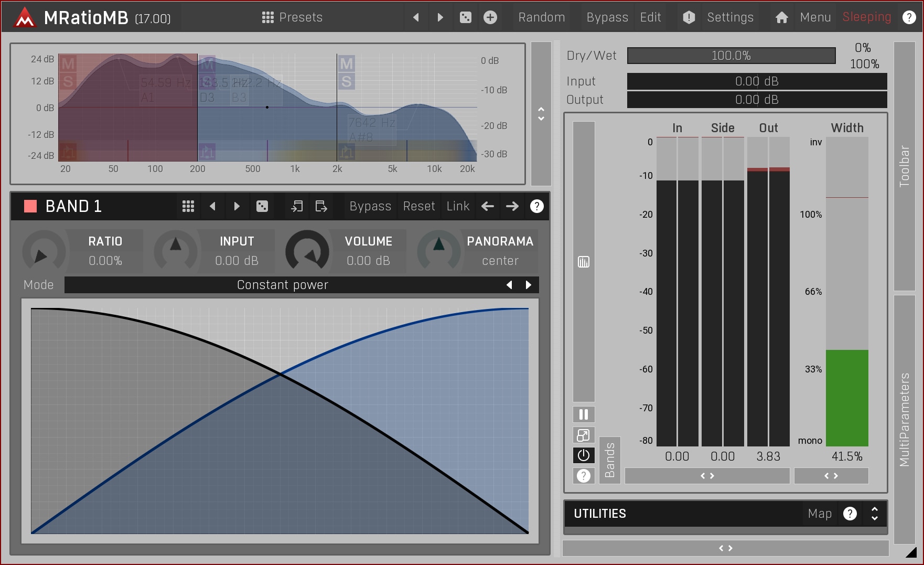Screen dimensions: 924x565
Task: Toggle Bypass in the Band 1 header
Action: (370, 206)
